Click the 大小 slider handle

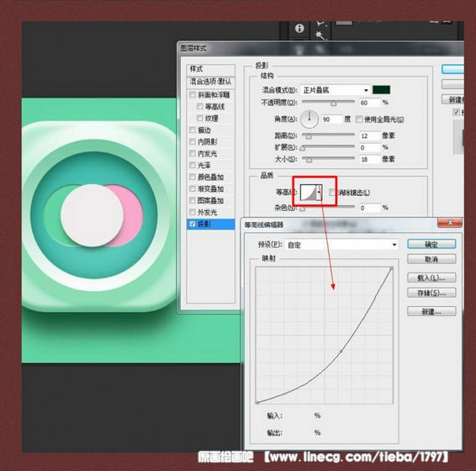coord(309,160)
